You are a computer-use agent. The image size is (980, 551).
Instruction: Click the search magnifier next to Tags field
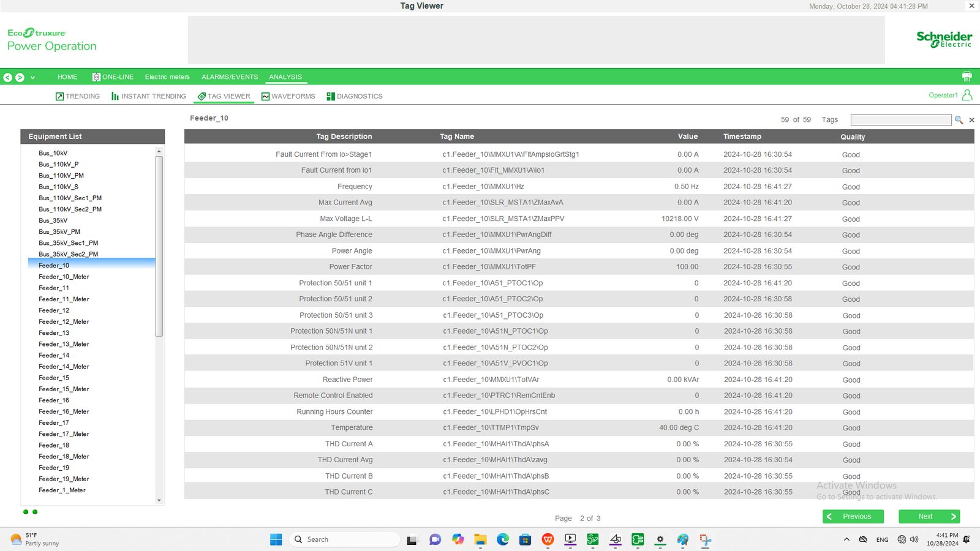coord(959,120)
